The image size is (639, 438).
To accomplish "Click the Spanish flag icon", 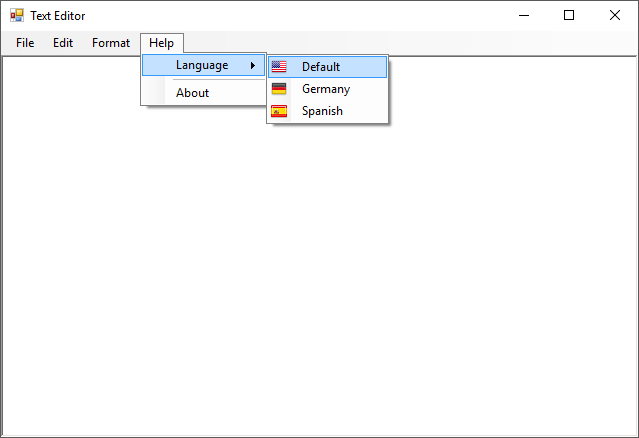I will 279,111.
